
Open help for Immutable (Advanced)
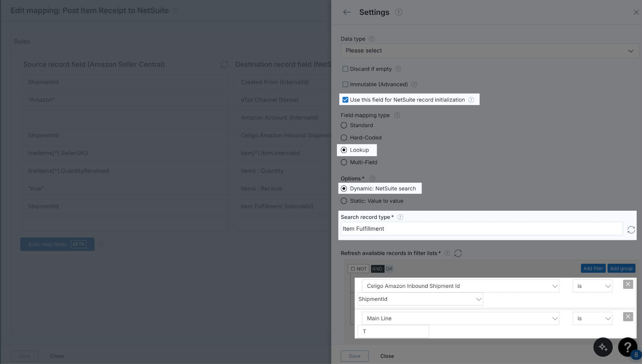coord(414,84)
